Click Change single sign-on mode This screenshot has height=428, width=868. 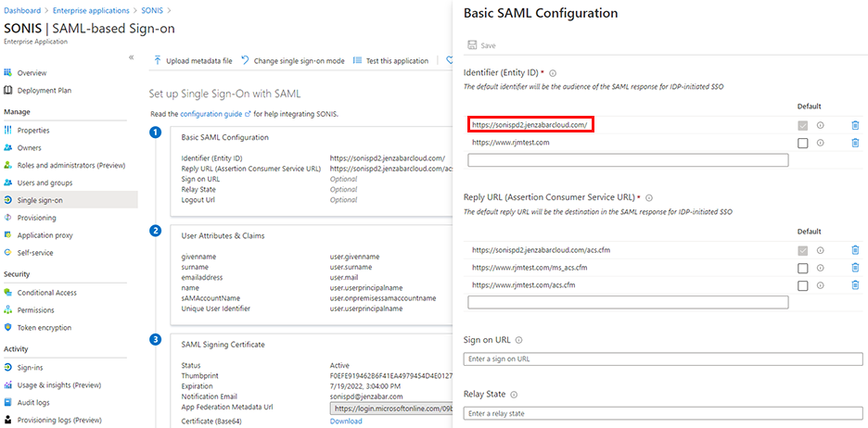(x=293, y=61)
